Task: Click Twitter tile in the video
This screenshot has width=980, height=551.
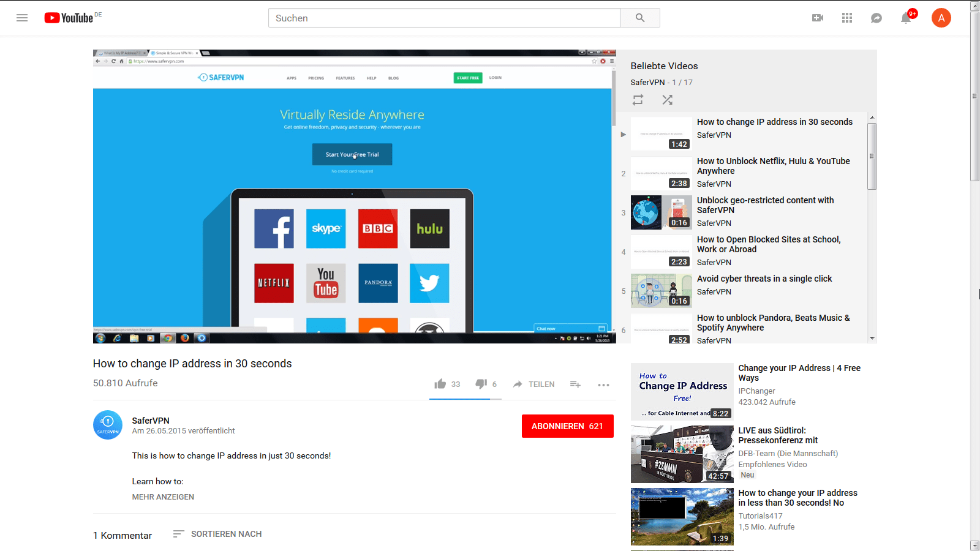Action: pyautogui.click(x=429, y=283)
